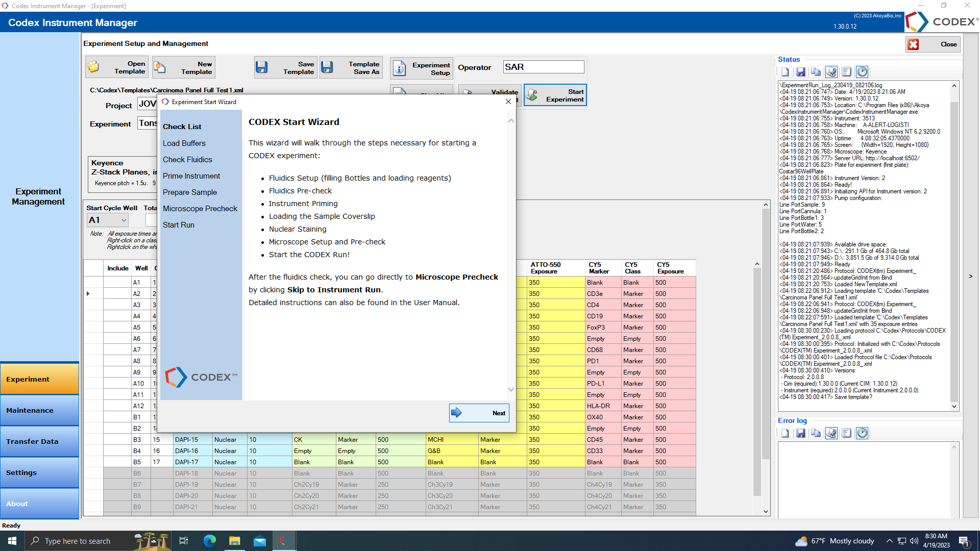The height and width of the screenshot is (551, 980).
Task: Toggle the timestamp clock in the Error log toolbar
Action: tap(862, 433)
